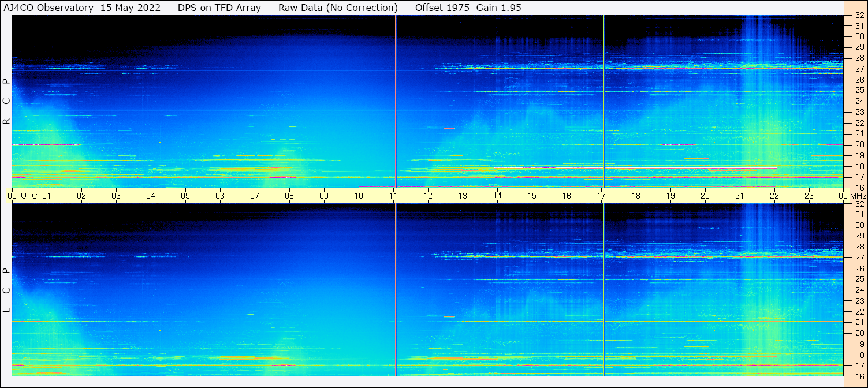Click the 24 MHz label of RCP panel
Image resolution: width=868 pixels, height=388 pixels.
[x=859, y=101]
